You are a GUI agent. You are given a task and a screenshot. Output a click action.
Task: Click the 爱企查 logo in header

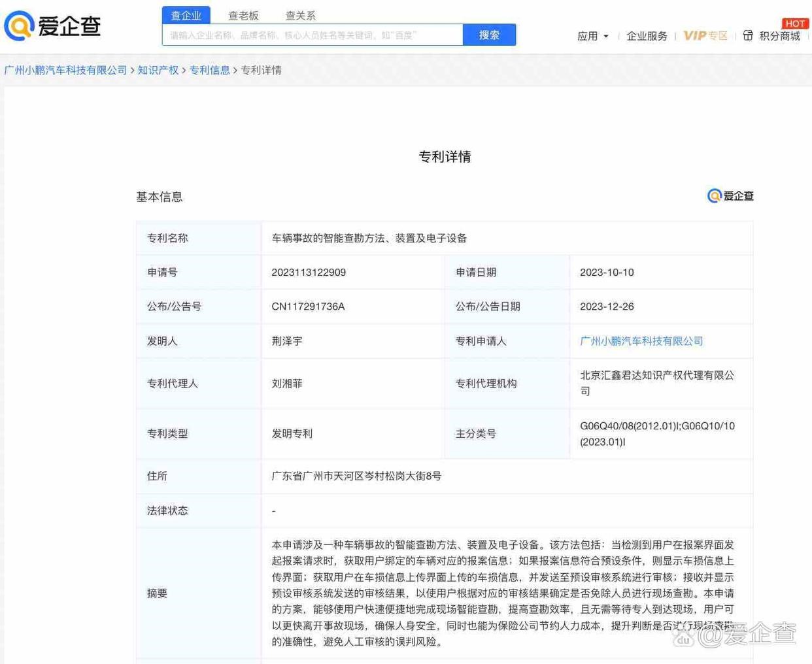click(52, 26)
